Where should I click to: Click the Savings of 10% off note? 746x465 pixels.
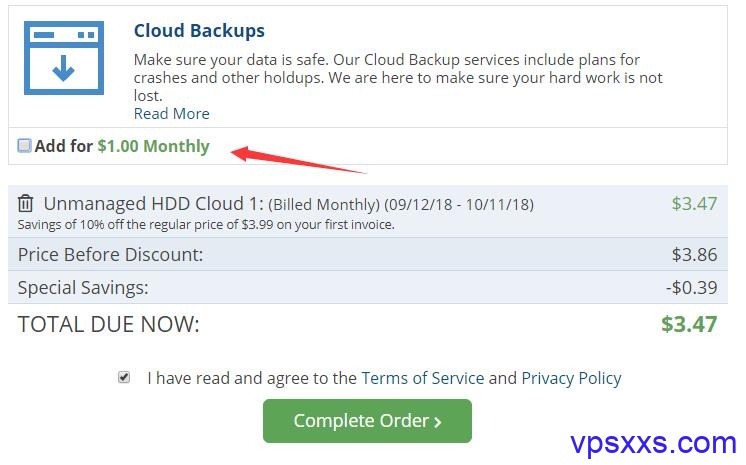pos(206,225)
